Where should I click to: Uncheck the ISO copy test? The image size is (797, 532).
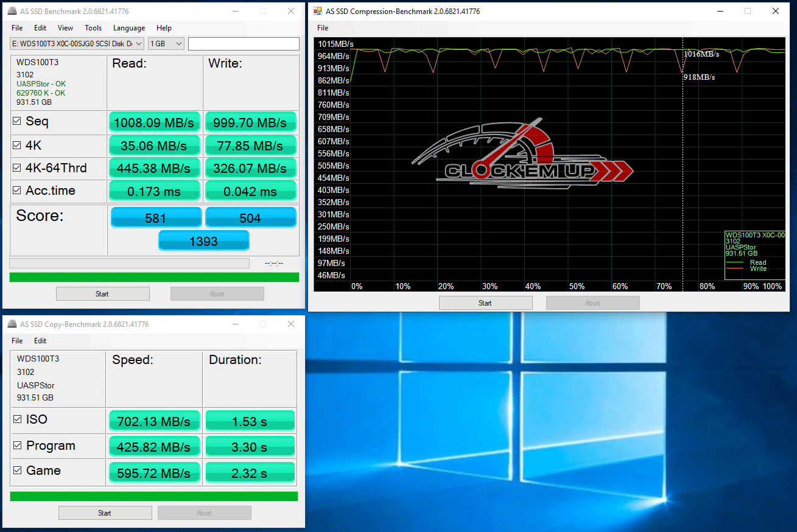pos(18,419)
